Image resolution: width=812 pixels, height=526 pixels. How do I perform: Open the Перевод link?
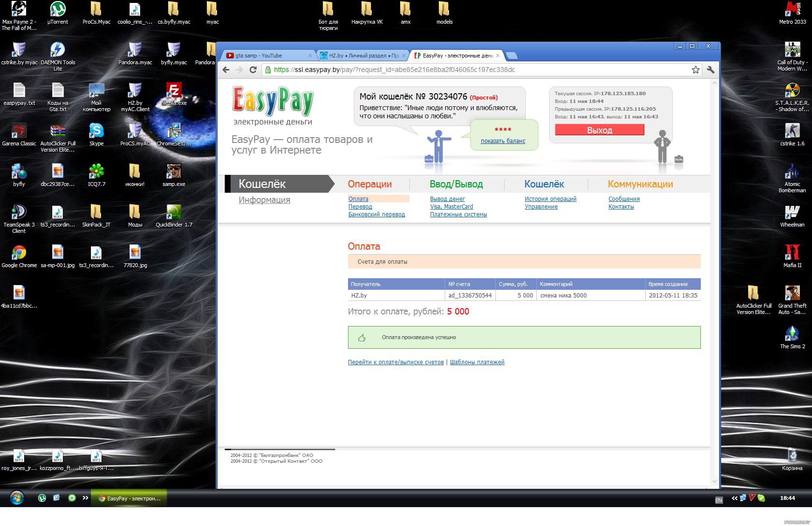coord(360,207)
